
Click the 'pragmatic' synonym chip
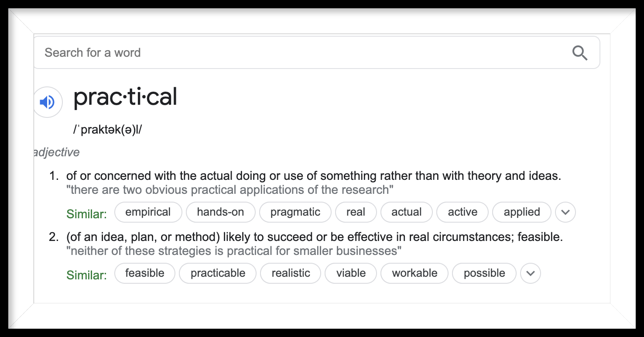click(x=295, y=212)
